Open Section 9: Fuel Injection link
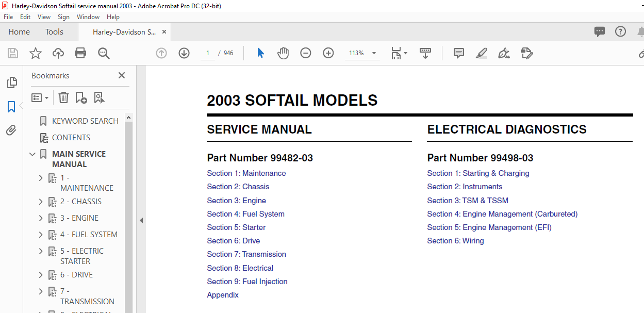The image size is (644, 313). tap(247, 282)
